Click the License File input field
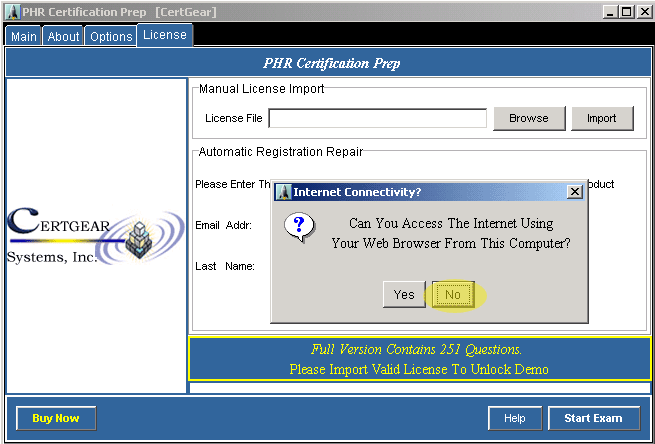This screenshot has height=444, width=655. (x=378, y=119)
